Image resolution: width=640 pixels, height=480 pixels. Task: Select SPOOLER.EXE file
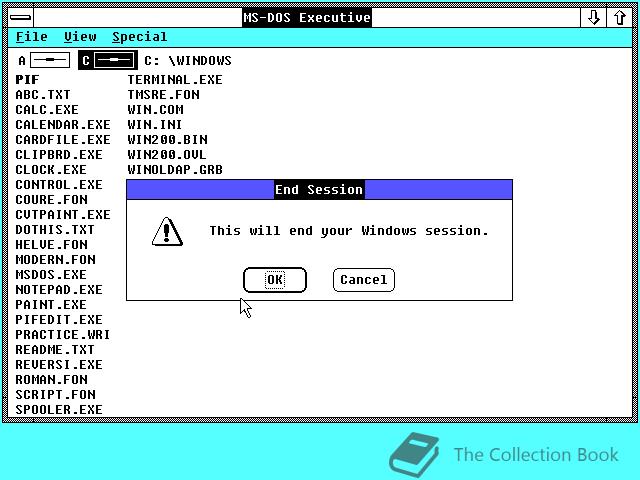coord(59,410)
